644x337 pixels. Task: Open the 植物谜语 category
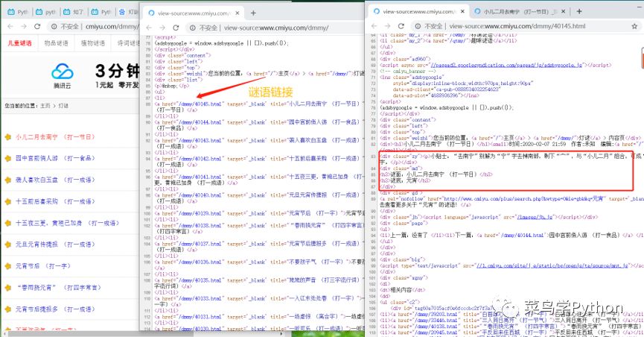pos(93,43)
